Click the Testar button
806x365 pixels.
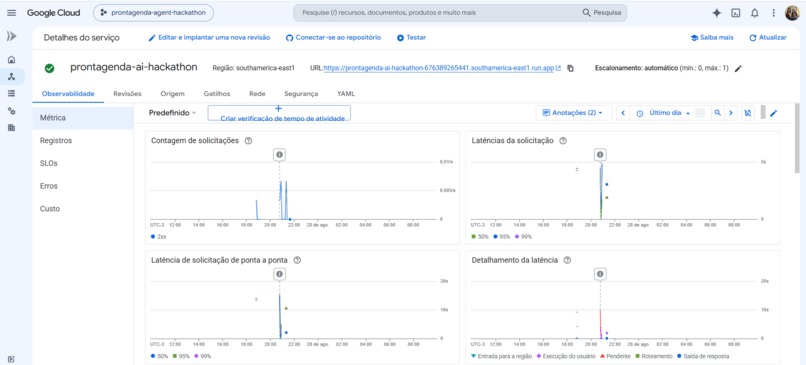(x=411, y=38)
